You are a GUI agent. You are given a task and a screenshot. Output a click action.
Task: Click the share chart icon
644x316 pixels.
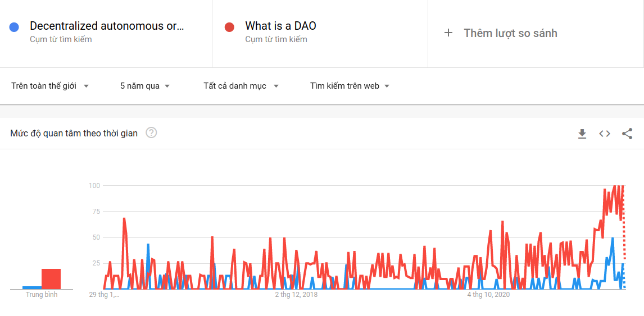pyautogui.click(x=627, y=134)
